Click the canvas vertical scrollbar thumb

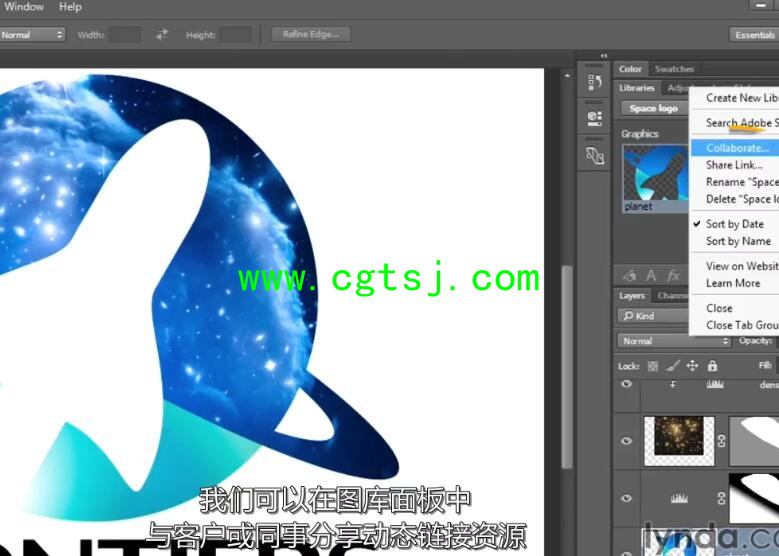click(x=567, y=367)
